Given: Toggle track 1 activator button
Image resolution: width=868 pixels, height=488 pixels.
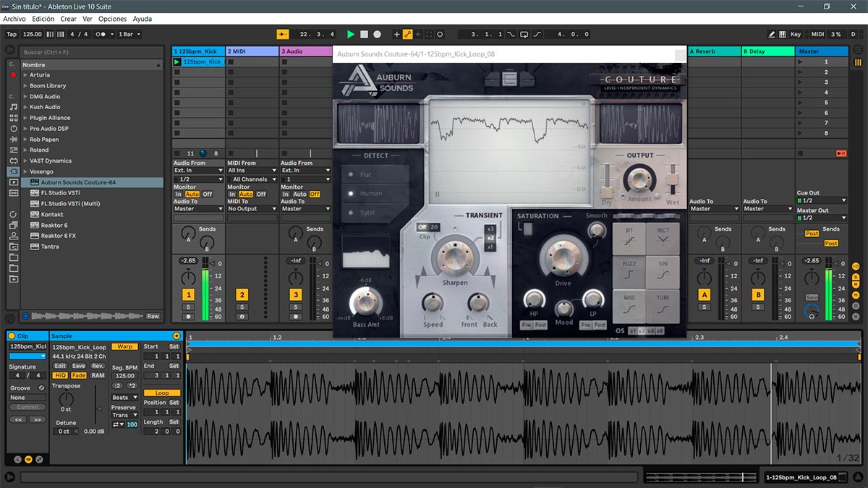Looking at the screenshot, I should (x=189, y=294).
